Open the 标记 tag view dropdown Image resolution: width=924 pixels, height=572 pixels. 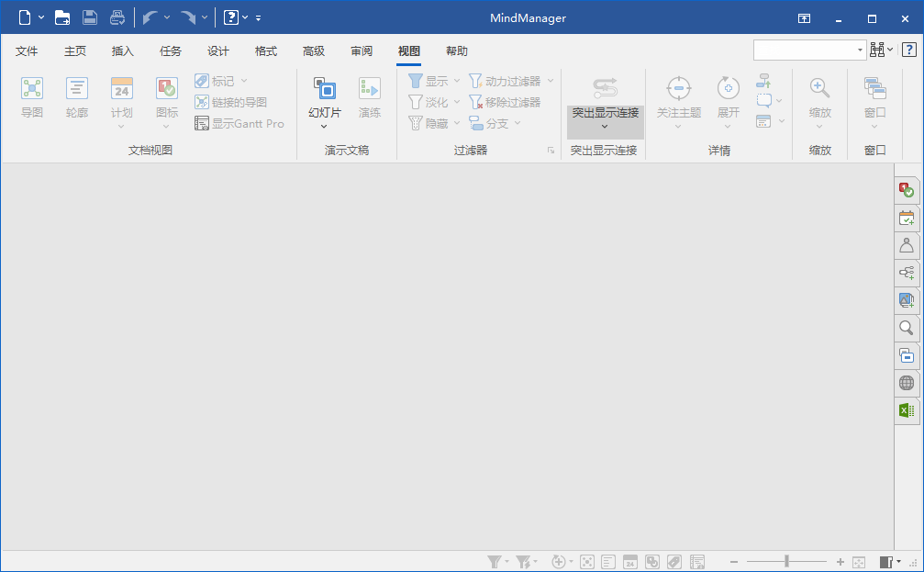point(244,81)
